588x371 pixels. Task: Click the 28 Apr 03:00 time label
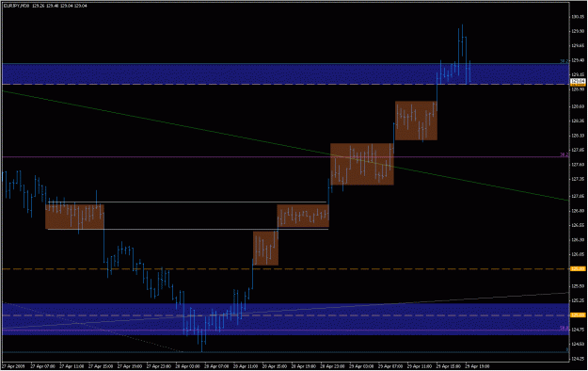(187, 366)
